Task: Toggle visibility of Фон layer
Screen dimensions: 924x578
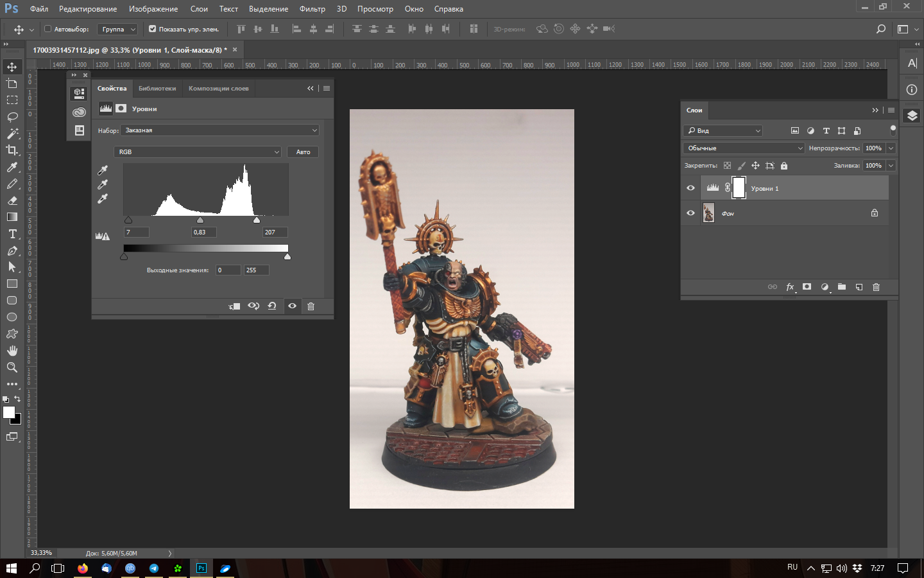Action: 690,213
